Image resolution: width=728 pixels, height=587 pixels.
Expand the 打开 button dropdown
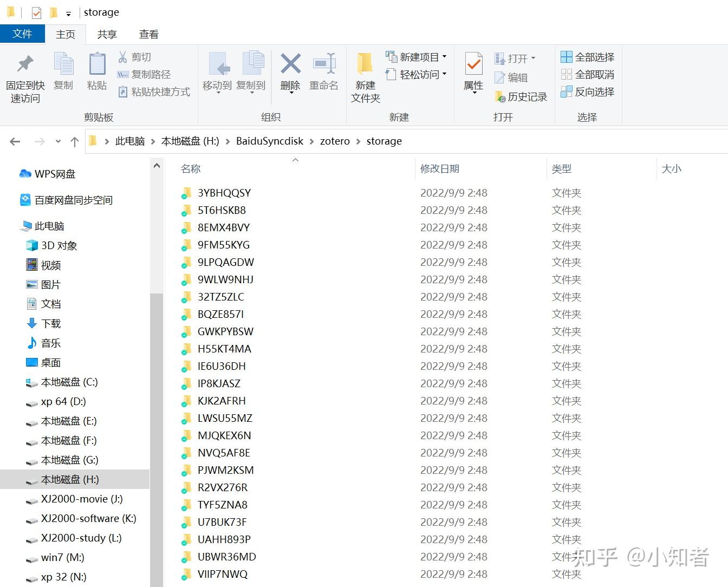[532, 58]
